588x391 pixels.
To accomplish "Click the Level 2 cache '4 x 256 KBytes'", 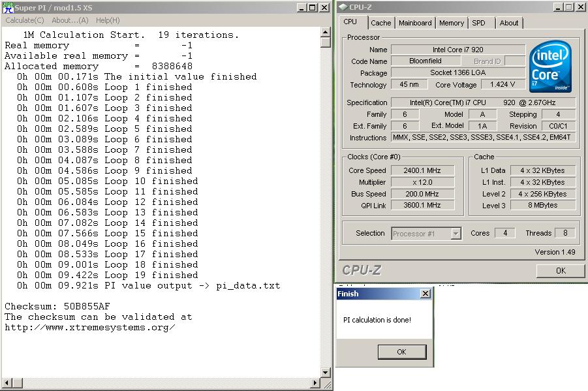I will [542, 194].
